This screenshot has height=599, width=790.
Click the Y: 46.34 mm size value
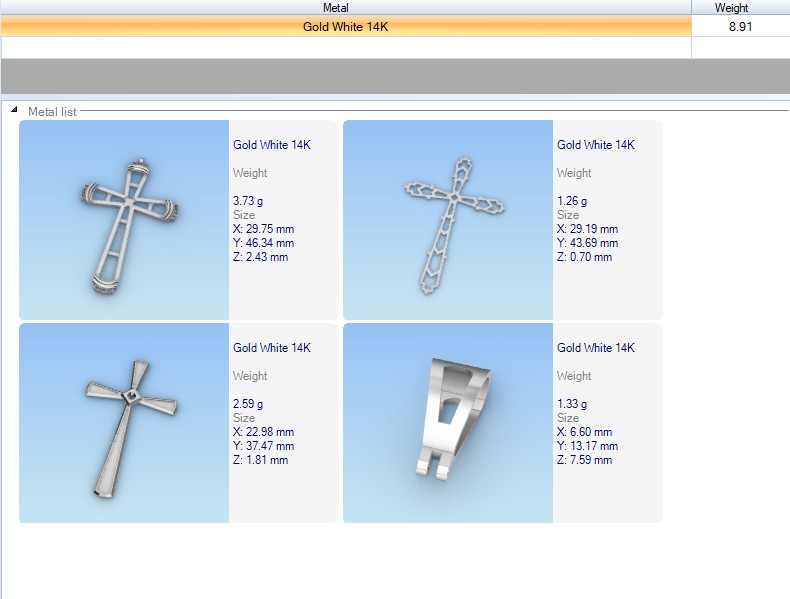click(263, 243)
